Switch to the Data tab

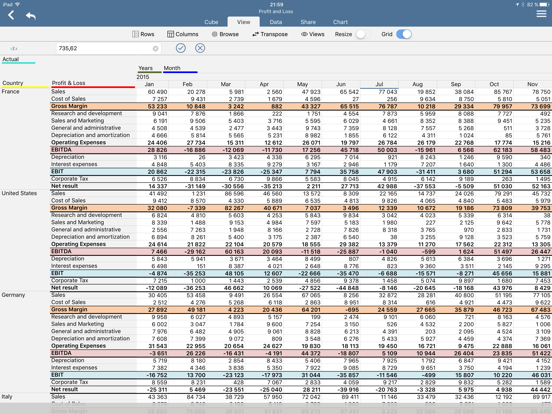click(276, 22)
